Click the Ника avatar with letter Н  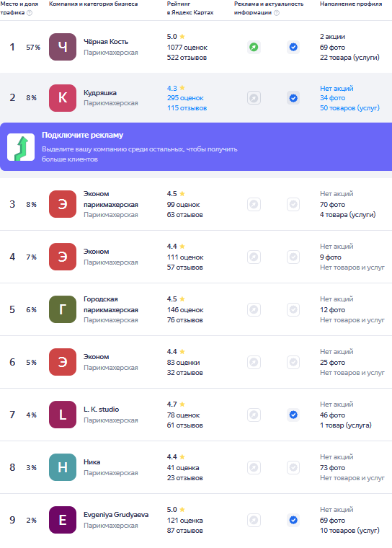tap(63, 467)
